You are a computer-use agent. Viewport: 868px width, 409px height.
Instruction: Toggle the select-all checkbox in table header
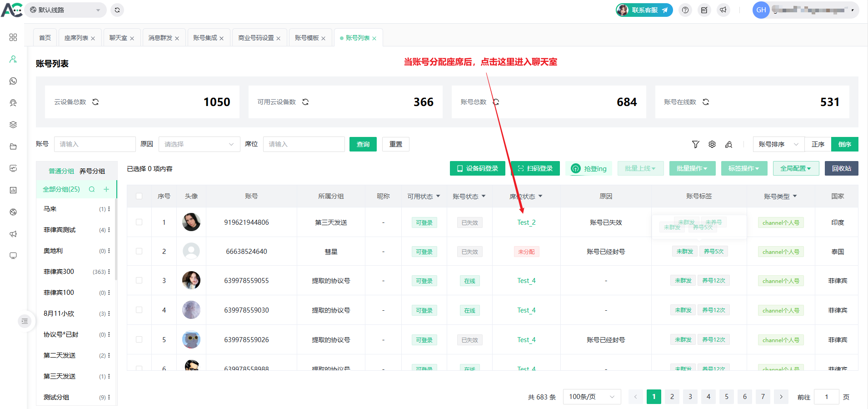[x=139, y=196]
